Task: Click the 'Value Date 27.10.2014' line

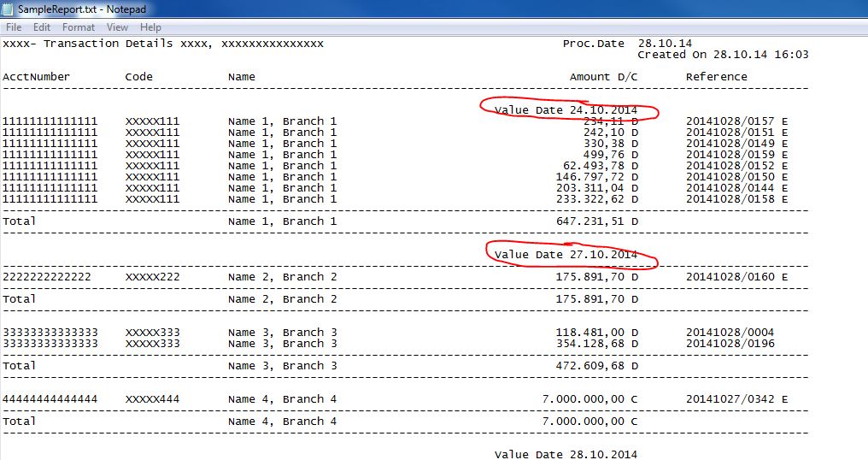Action: pos(566,255)
